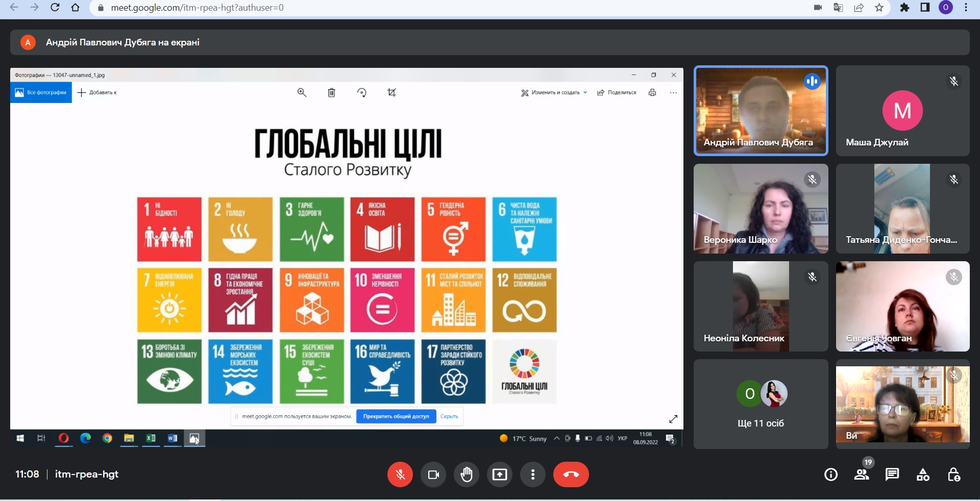Screen dimensions: 980x501
Task: Open the Chrome extensions puzzle icon
Action: point(904,8)
